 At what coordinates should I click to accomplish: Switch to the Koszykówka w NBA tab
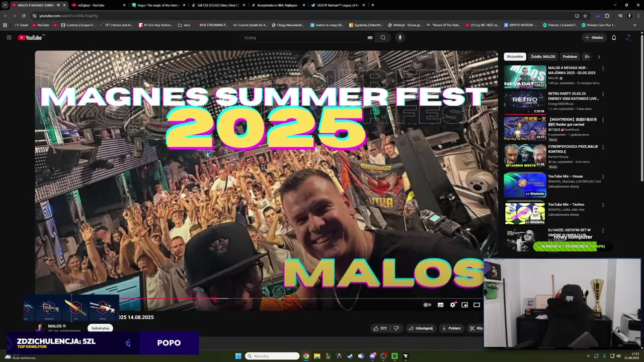coord(278,5)
